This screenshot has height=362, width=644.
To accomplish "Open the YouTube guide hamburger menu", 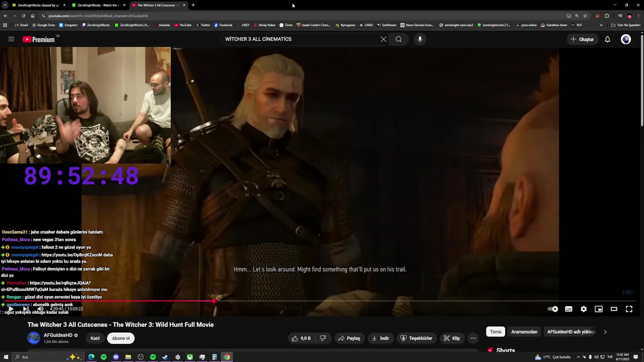I will [11, 39].
